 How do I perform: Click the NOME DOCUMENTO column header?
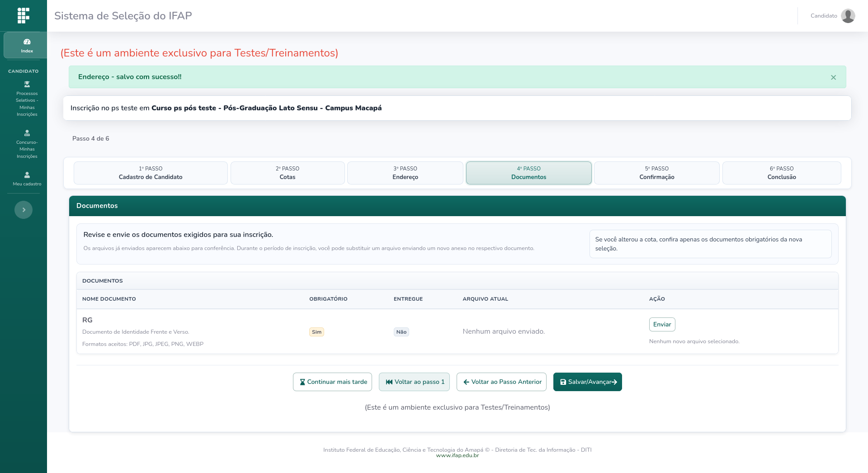click(109, 299)
